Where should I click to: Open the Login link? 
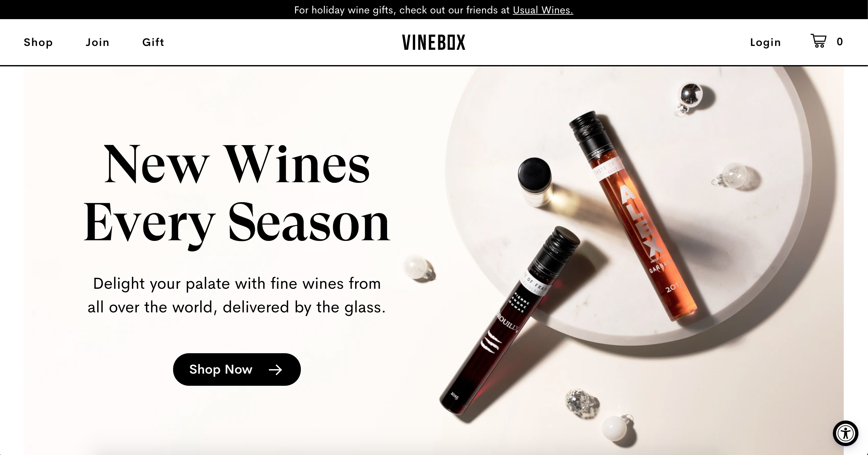[x=765, y=42]
